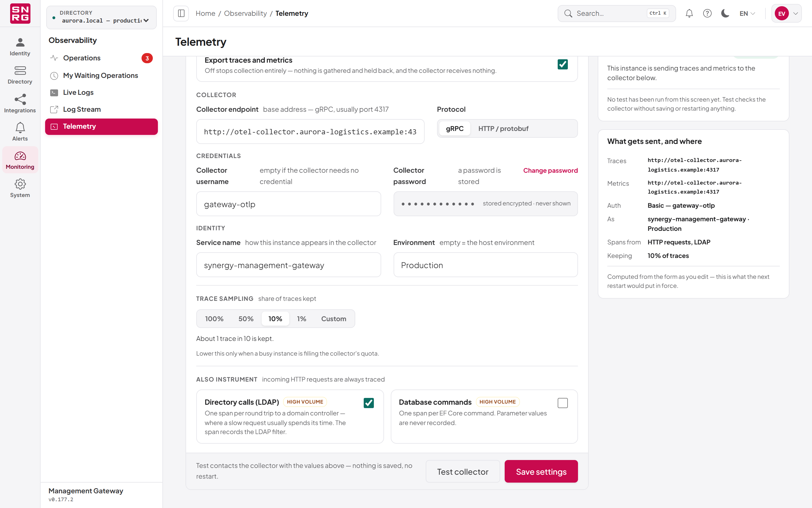
Task: Click Test collector button
Action: point(463,472)
